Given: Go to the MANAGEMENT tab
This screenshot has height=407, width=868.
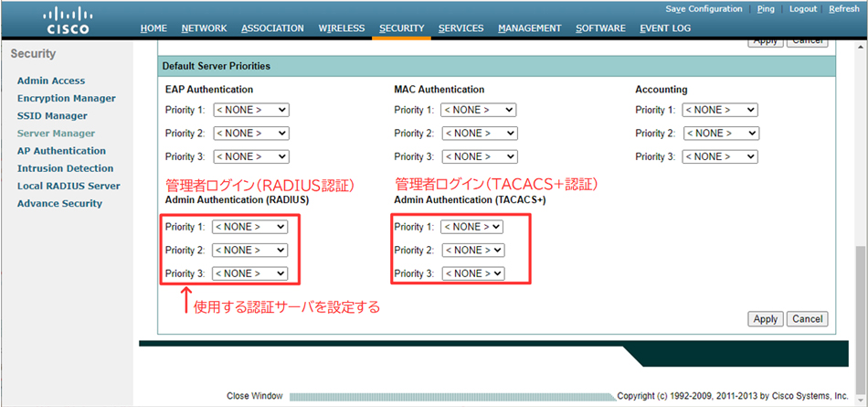Looking at the screenshot, I should pyautogui.click(x=530, y=28).
